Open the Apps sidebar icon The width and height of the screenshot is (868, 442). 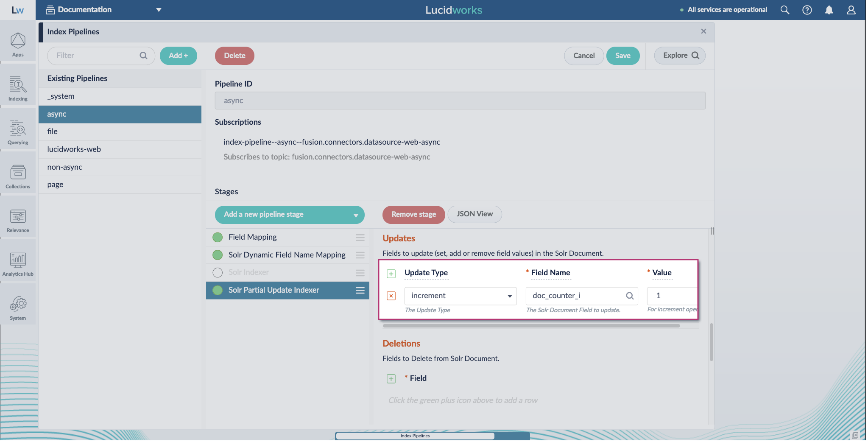point(18,45)
